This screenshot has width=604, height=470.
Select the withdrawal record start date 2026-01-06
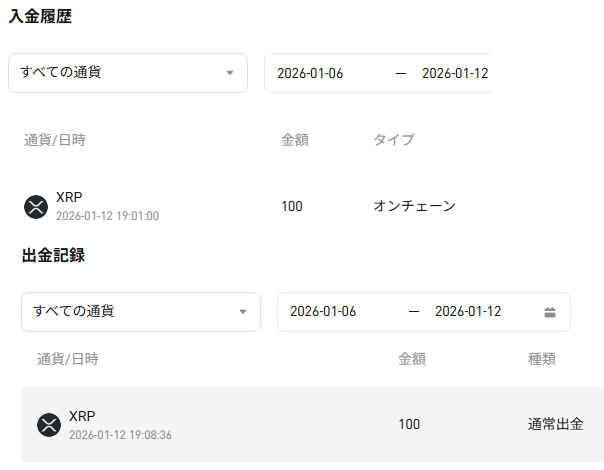click(x=323, y=312)
